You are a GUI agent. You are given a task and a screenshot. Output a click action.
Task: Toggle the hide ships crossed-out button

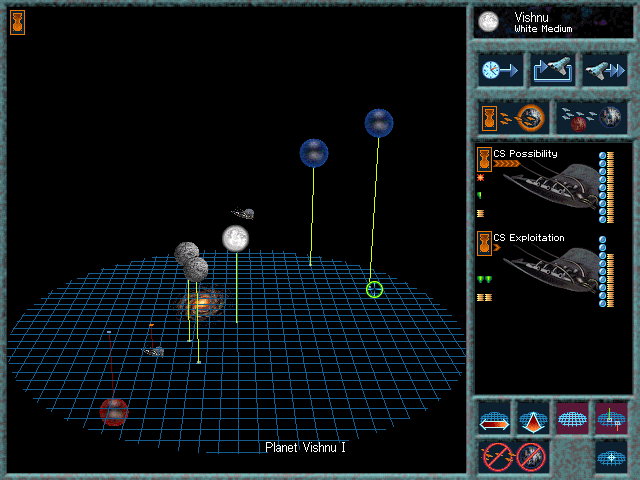(498, 457)
